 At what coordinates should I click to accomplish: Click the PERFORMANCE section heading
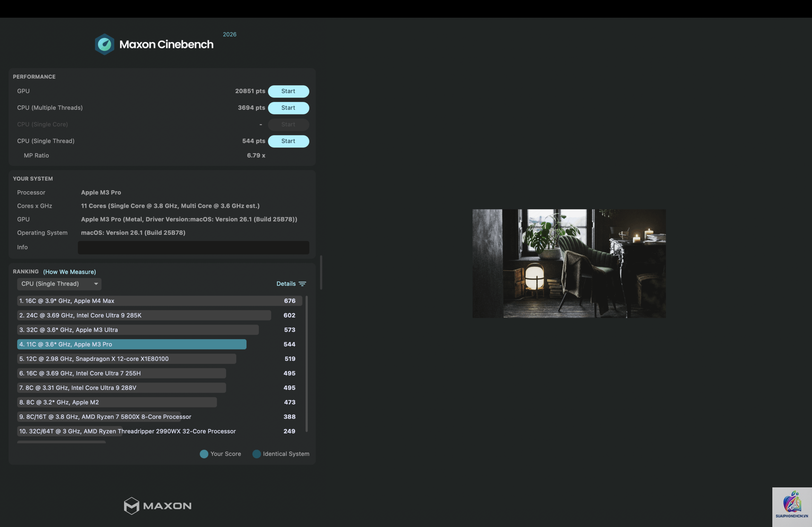pos(34,77)
